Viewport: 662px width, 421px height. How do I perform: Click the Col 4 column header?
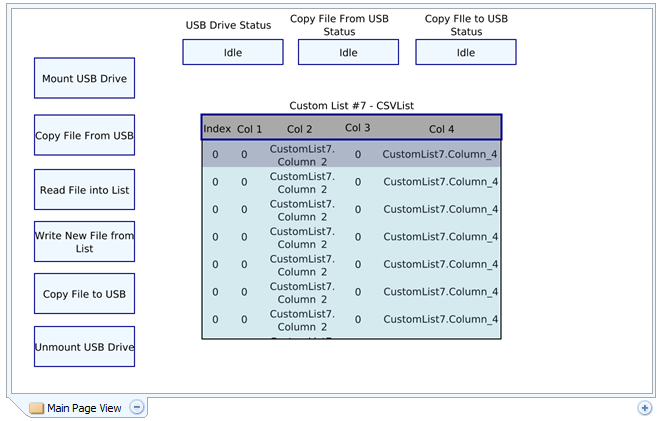tap(442, 129)
